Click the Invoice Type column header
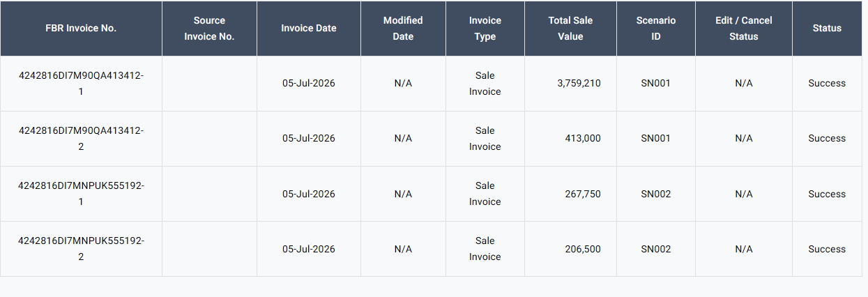 pyautogui.click(x=485, y=29)
